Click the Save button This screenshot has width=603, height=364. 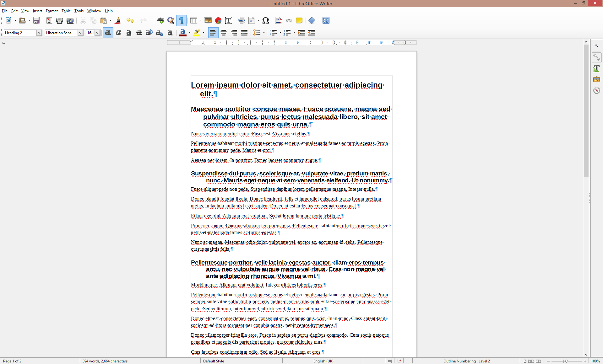(36, 20)
